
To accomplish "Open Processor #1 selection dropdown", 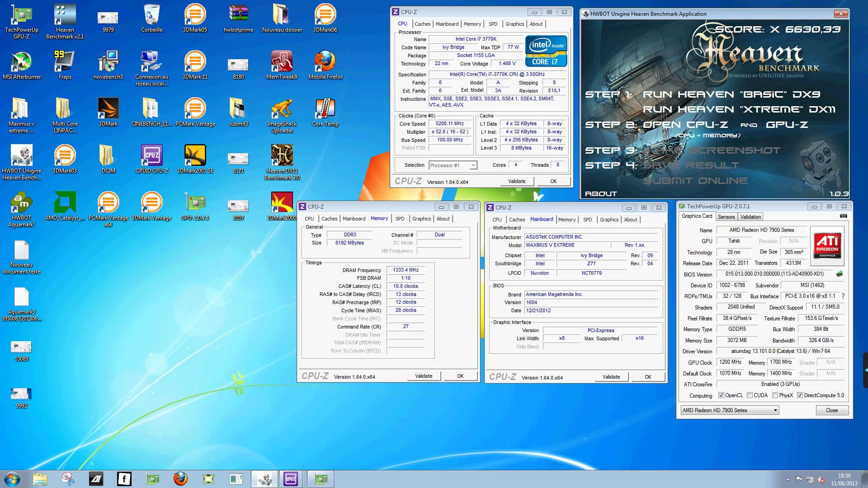I will tap(453, 165).
